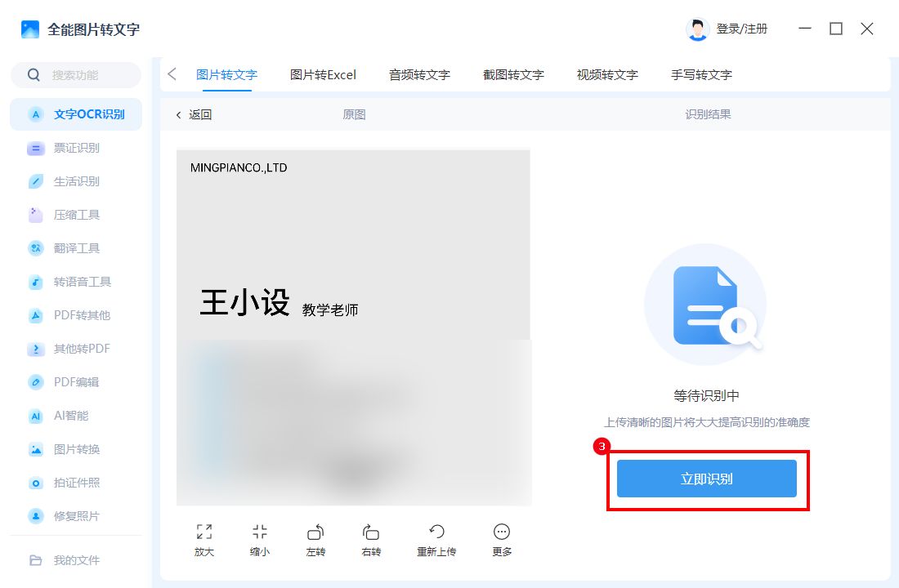Open the 音频转文字 tab
This screenshot has height=588, width=899.
coord(419,74)
